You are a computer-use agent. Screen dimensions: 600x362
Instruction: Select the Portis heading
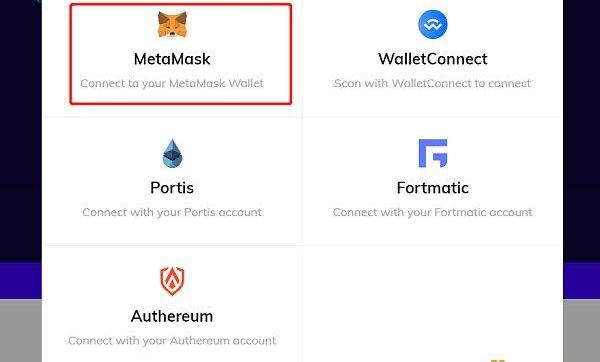tap(172, 188)
